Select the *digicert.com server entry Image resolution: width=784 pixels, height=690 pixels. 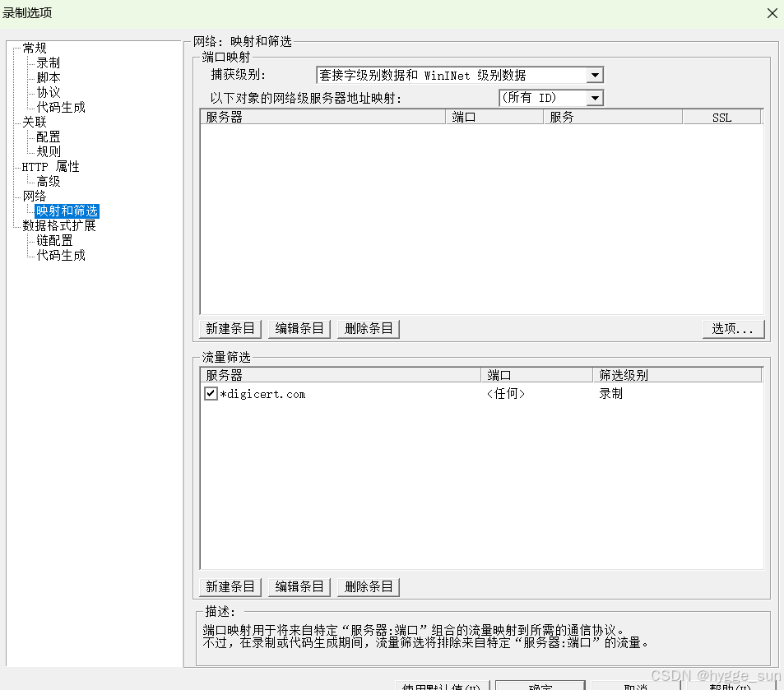pos(262,394)
